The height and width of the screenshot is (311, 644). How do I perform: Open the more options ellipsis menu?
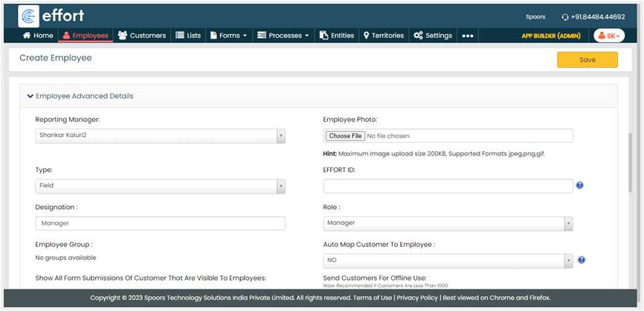pyautogui.click(x=468, y=36)
